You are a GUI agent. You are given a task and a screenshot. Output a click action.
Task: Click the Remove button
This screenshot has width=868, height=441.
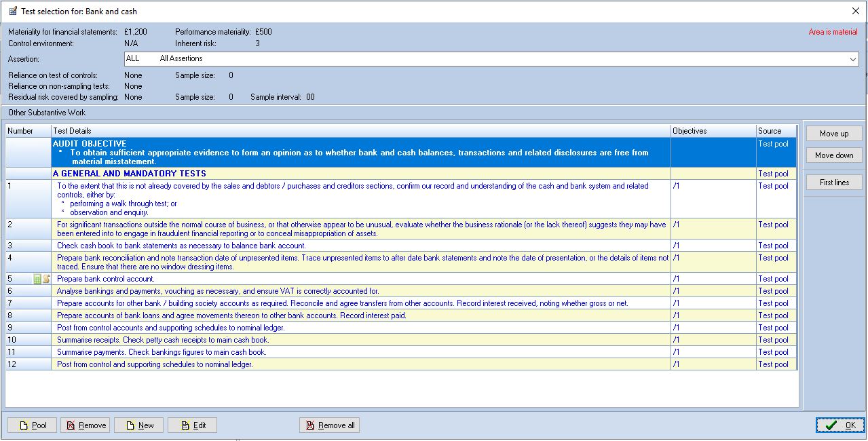(x=85, y=425)
